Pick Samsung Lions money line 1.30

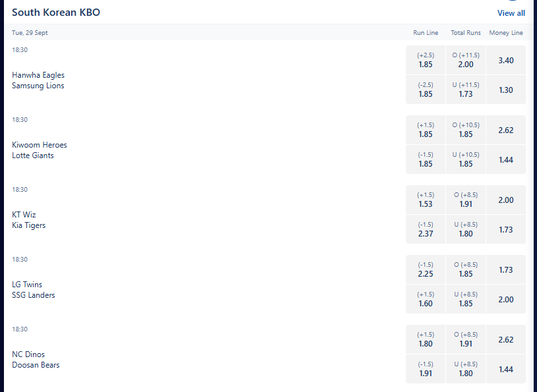506,90
